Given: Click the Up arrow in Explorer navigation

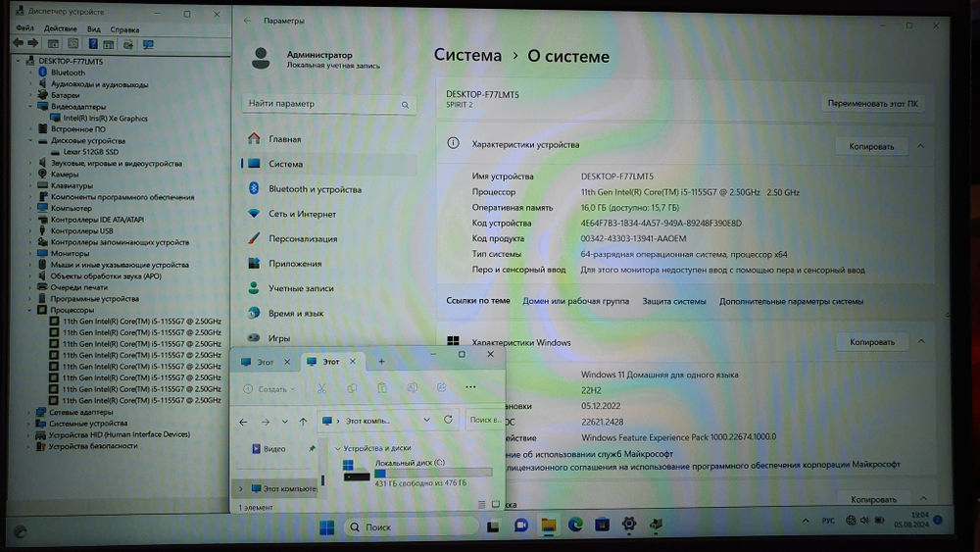Looking at the screenshot, I should [x=303, y=422].
